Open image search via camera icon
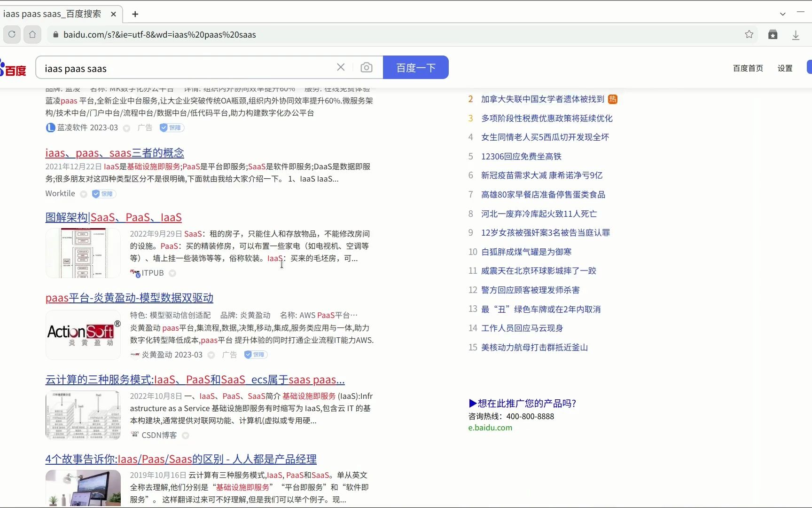 367,68
